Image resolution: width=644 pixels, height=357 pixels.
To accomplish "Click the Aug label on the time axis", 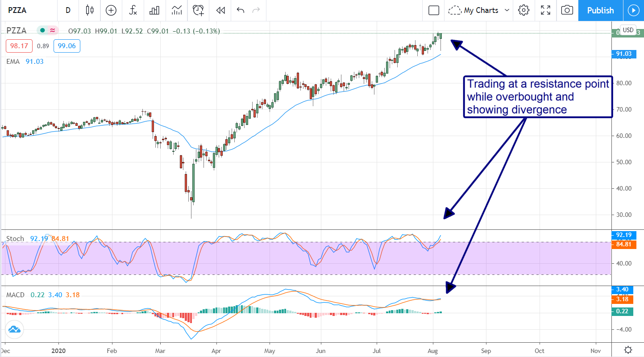I will [432, 350].
